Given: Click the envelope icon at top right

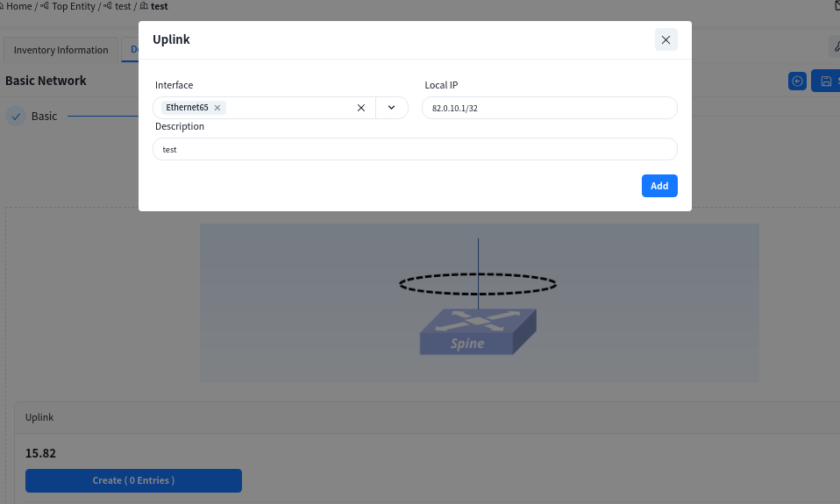Looking at the screenshot, I should coord(835,6).
